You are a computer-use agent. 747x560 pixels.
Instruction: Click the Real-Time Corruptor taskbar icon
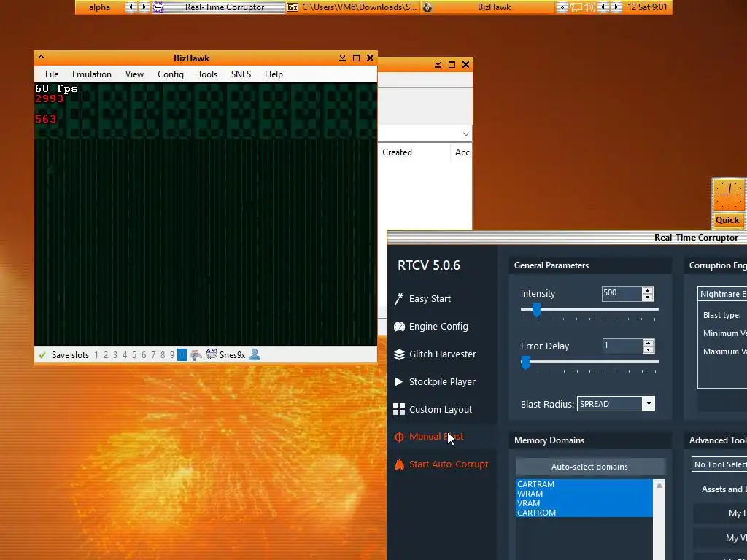(x=158, y=7)
